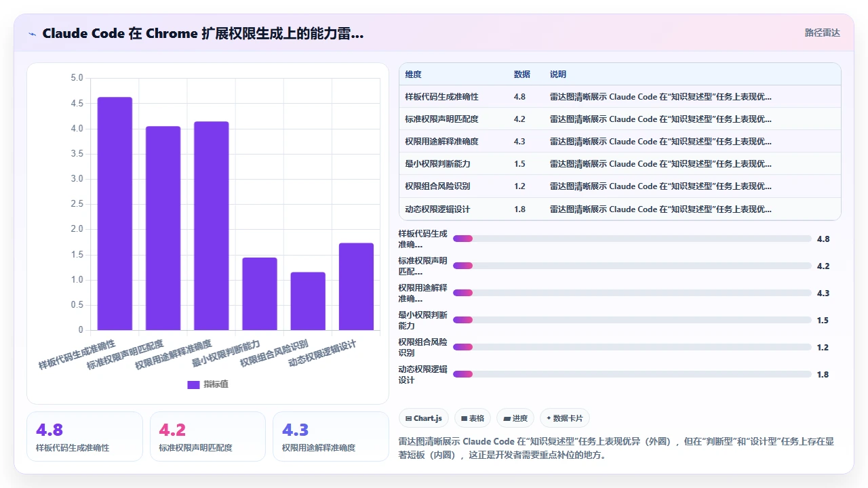Click the 1.8 value at the progress bar's end
Screen dimensions: 868x488
point(823,374)
